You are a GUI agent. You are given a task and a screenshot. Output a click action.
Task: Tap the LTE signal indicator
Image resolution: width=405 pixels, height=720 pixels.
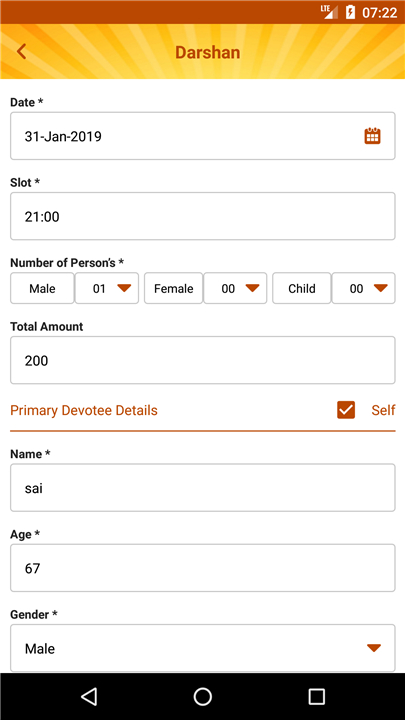[x=329, y=12]
